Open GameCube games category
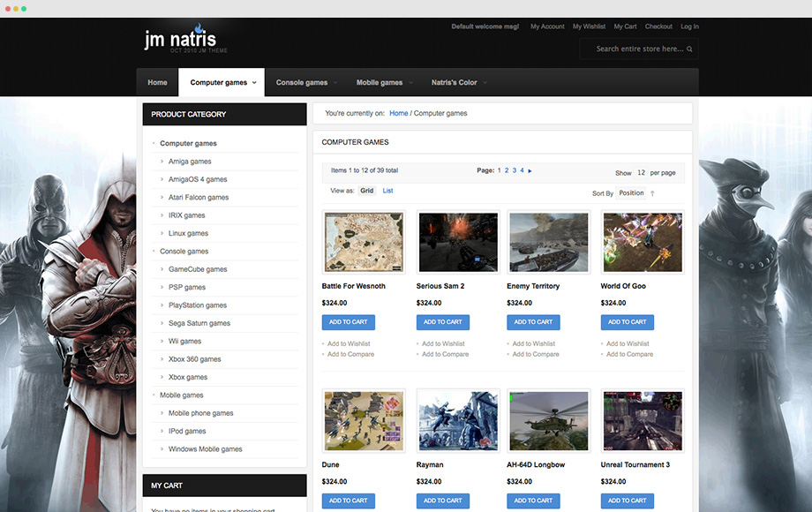Viewport: 812px width, 512px height. [198, 270]
